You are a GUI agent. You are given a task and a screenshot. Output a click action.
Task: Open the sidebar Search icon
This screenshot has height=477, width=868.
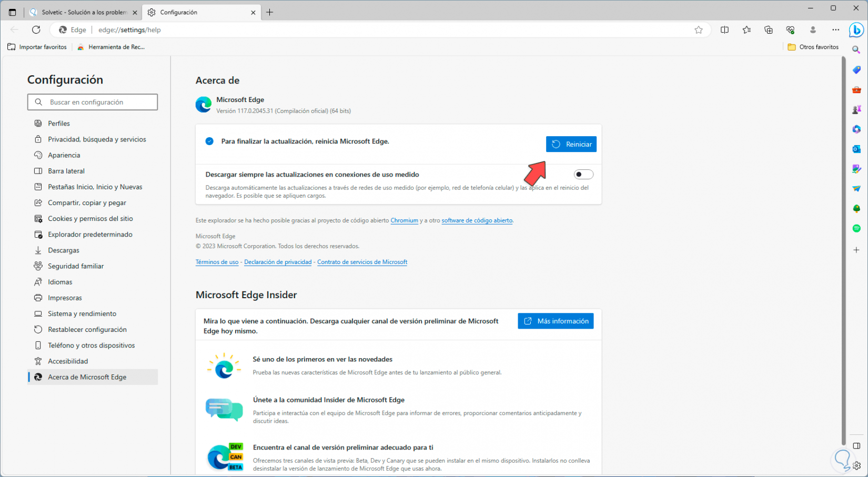click(856, 50)
